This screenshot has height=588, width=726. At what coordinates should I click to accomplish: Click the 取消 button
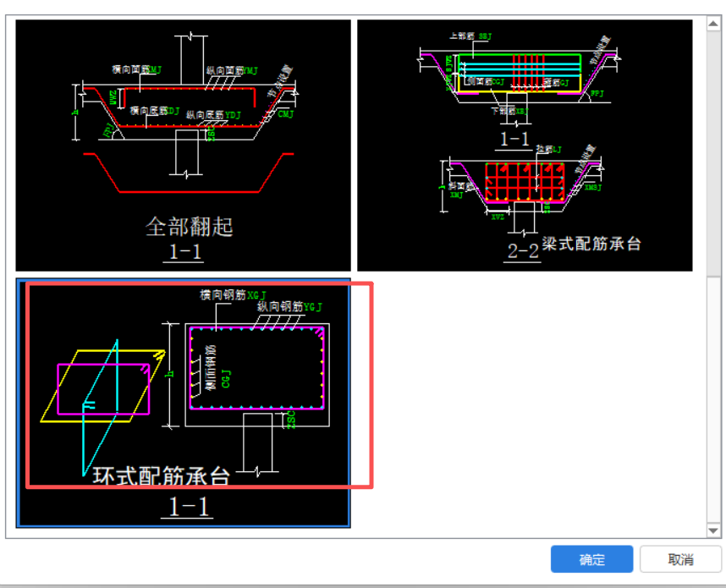click(x=680, y=559)
